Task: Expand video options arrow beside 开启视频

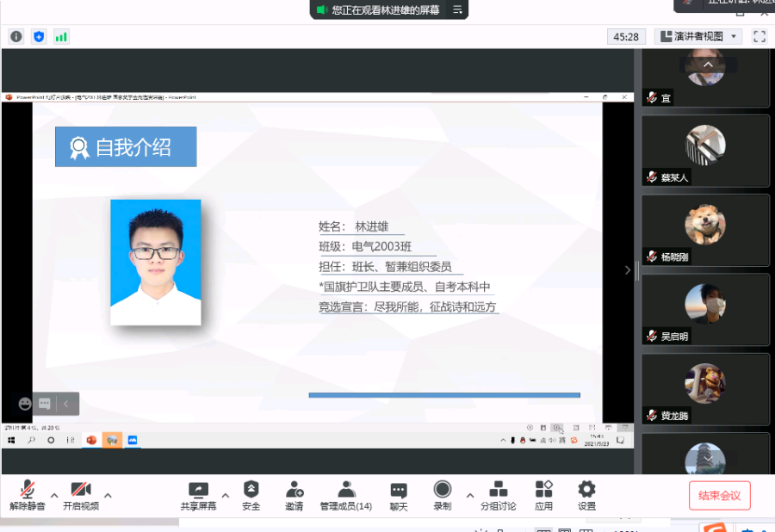Action: click(108, 495)
